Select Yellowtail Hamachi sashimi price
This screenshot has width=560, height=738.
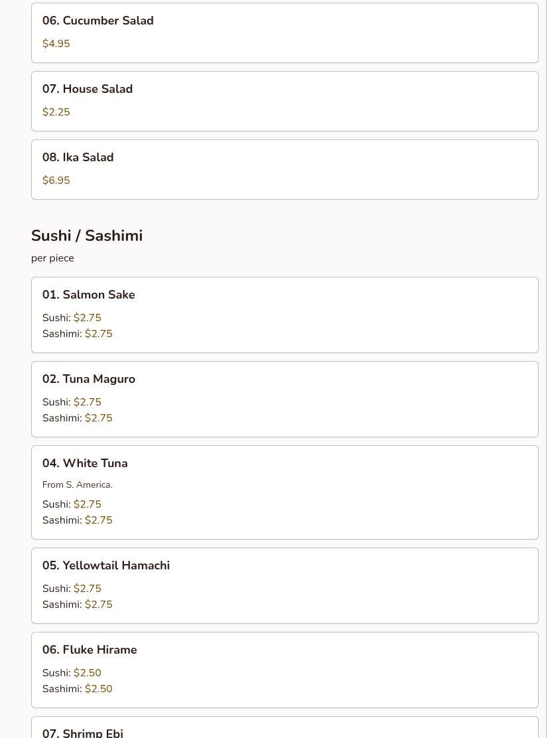coord(98,605)
